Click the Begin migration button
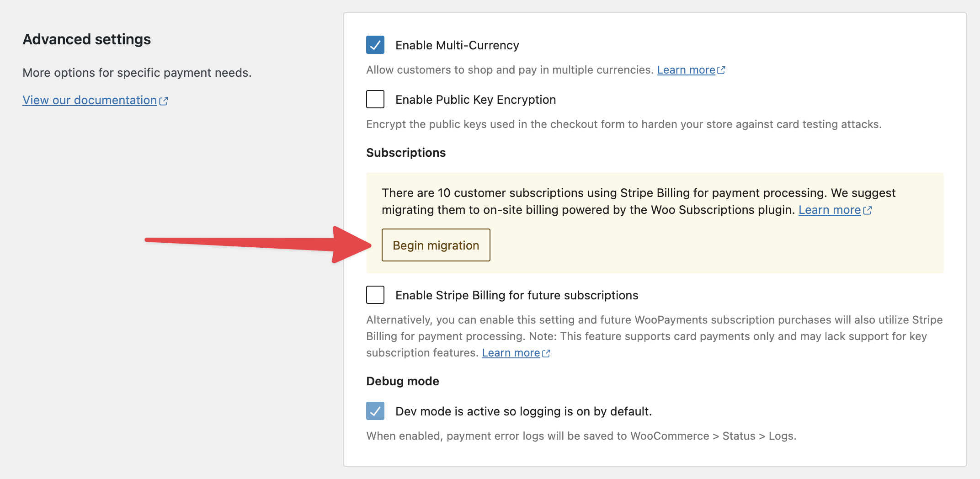The image size is (980, 479). [436, 245]
